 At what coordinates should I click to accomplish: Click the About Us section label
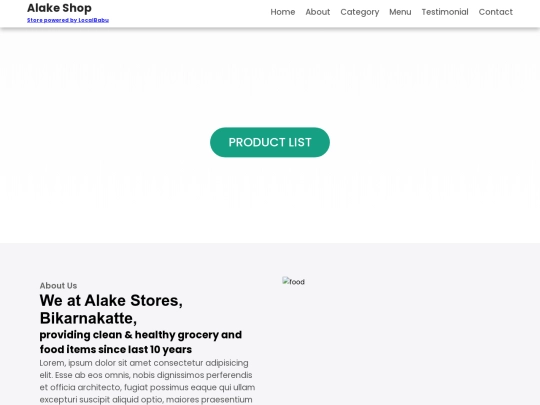click(x=58, y=285)
